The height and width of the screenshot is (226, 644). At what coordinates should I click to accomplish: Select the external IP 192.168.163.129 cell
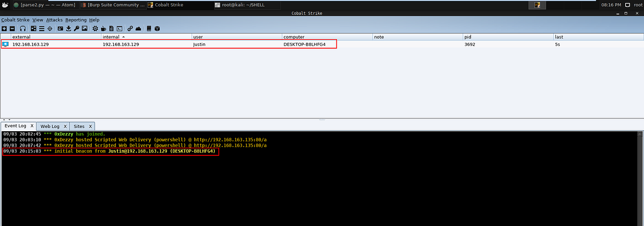coord(31,44)
